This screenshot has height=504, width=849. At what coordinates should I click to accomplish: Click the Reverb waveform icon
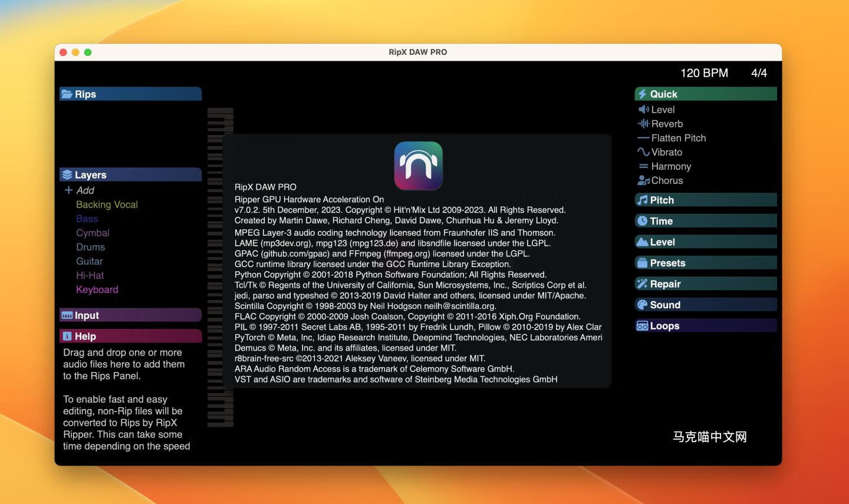(643, 124)
